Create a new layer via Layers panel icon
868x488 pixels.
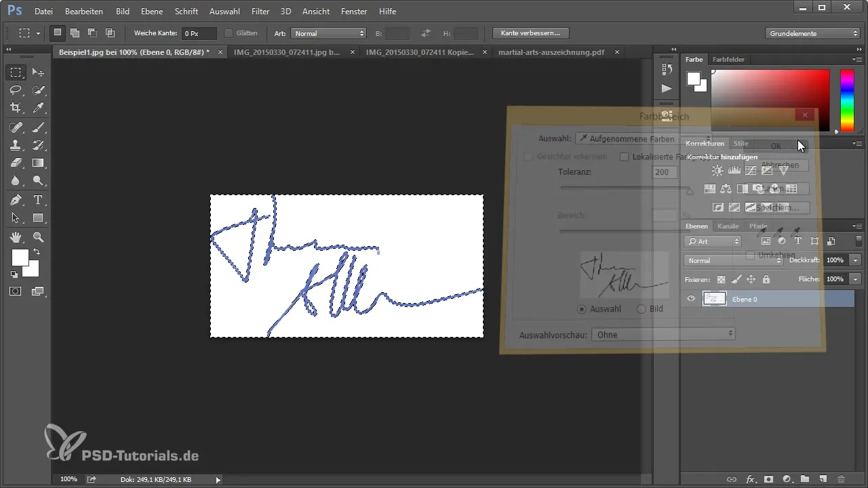[823, 479]
